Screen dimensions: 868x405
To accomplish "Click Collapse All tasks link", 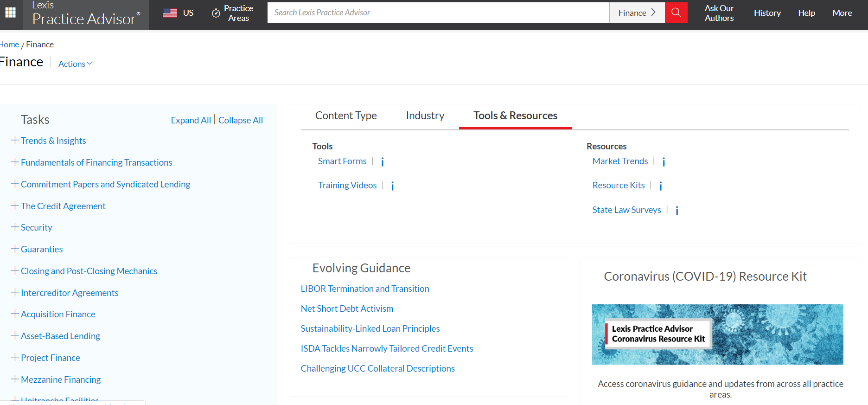I will coord(241,120).
